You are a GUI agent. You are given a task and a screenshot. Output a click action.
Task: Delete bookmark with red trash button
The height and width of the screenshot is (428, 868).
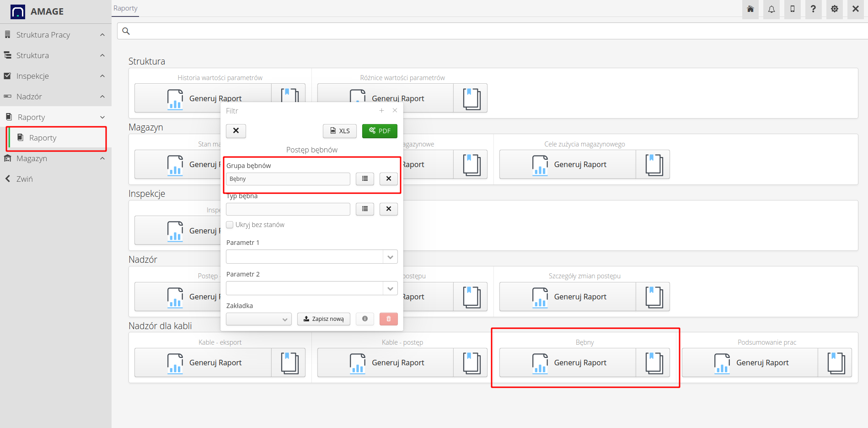[388, 319]
